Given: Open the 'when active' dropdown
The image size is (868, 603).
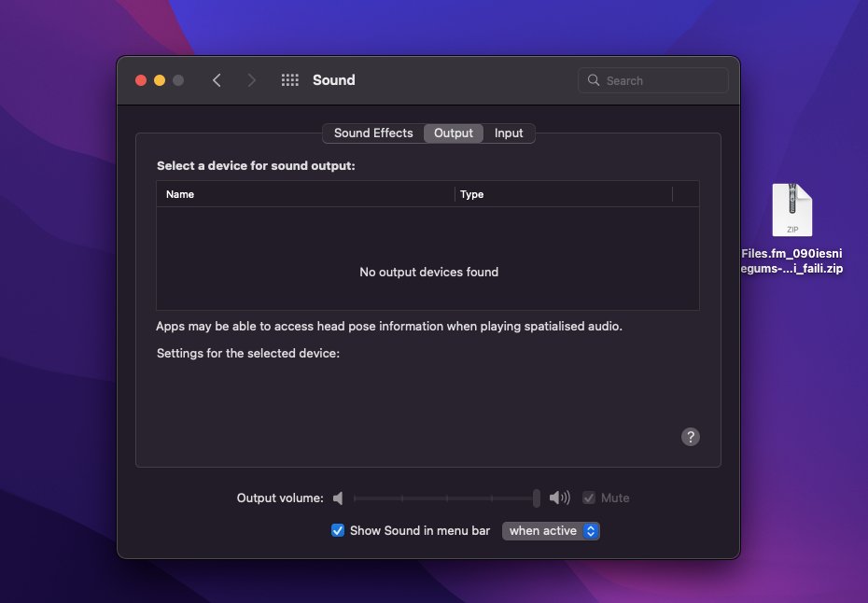Looking at the screenshot, I should [551, 531].
